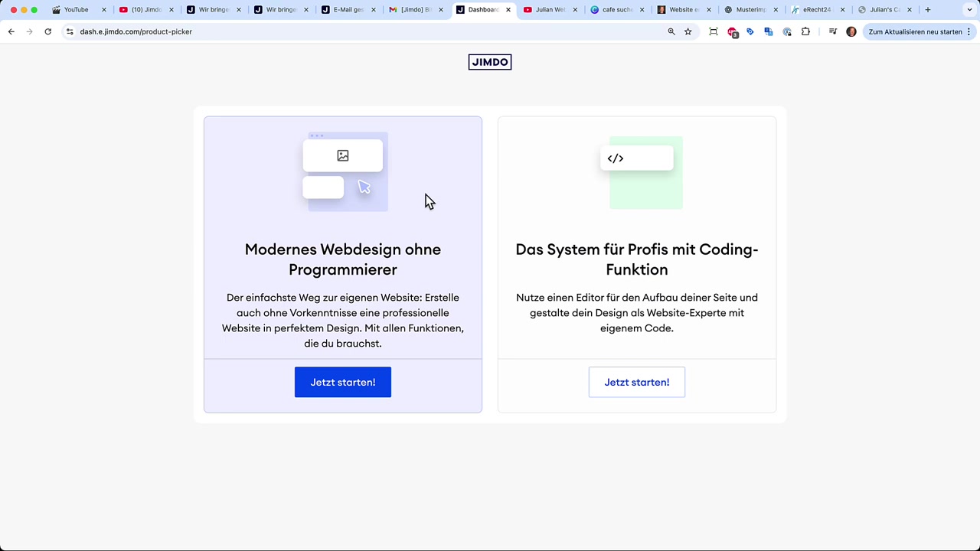Reload the page with the refresh icon
980x551 pixels.
tap(47, 31)
